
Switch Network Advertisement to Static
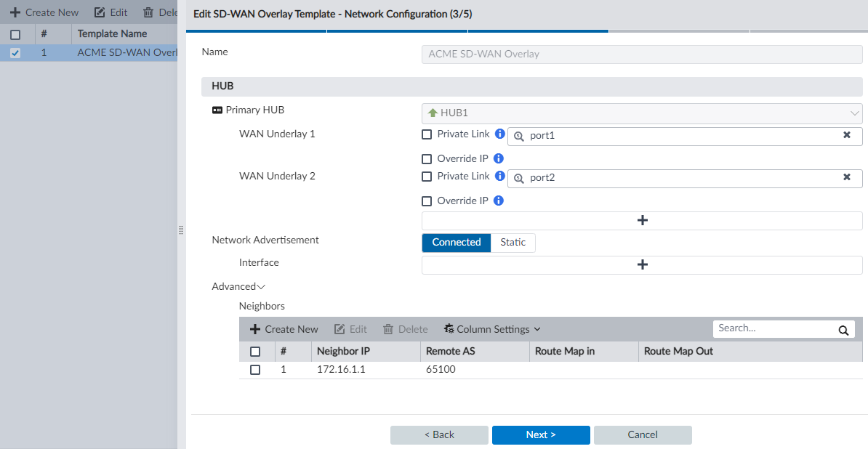(513, 243)
